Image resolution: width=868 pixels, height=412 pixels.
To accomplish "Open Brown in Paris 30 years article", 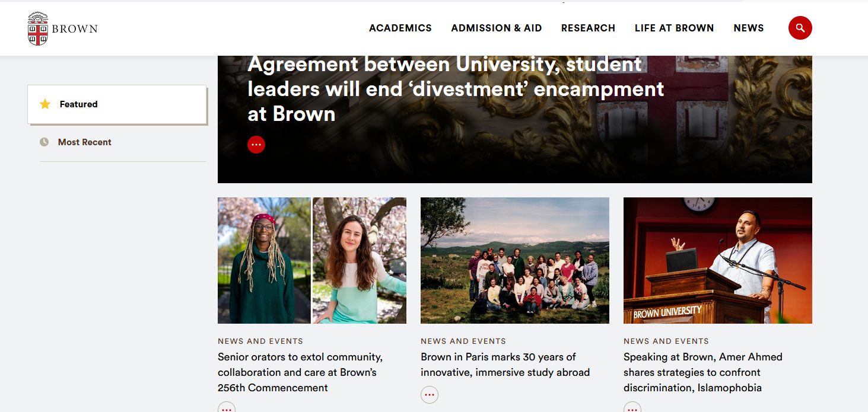I will click(x=505, y=365).
